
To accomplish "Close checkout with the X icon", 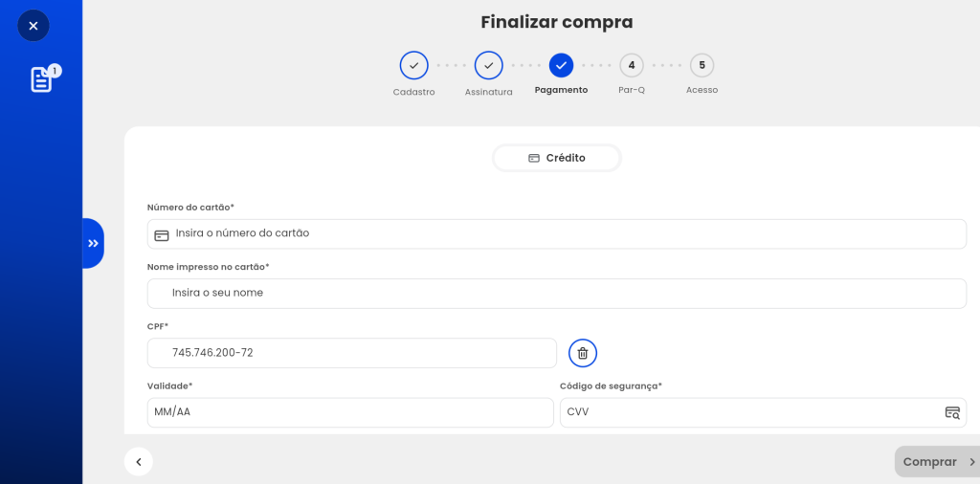I will tap(33, 26).
